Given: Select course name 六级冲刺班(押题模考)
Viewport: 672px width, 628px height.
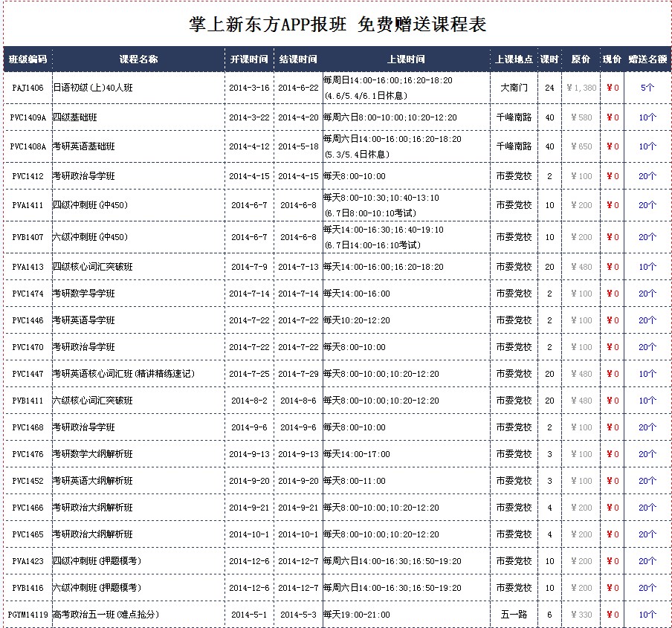Looking at the screenshot, I should (97, 588).
